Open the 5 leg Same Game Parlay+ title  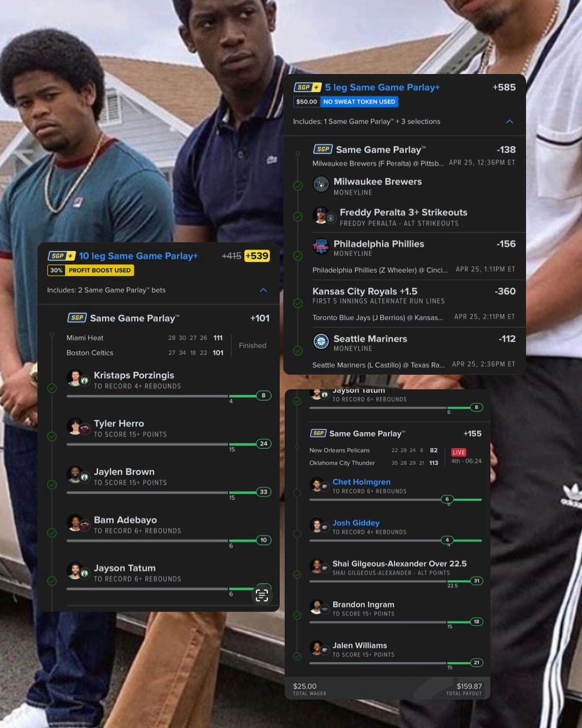click(382, 87)
